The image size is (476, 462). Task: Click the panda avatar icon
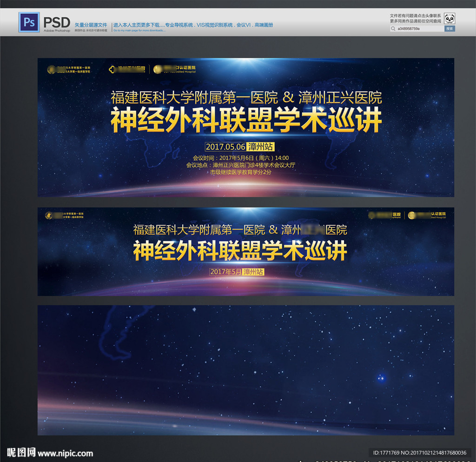coord(450,19)
